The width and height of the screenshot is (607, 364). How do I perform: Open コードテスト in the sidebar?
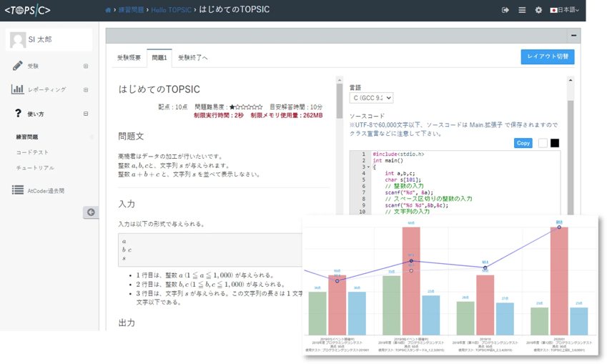click(x=32, y=152)
